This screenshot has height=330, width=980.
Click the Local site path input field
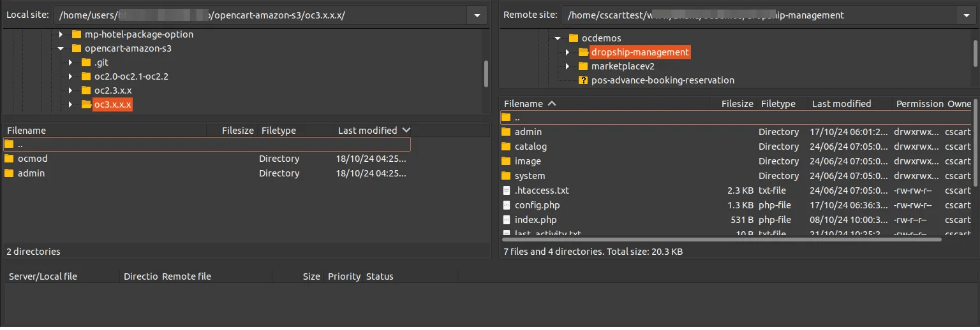(x=258, y=15)
